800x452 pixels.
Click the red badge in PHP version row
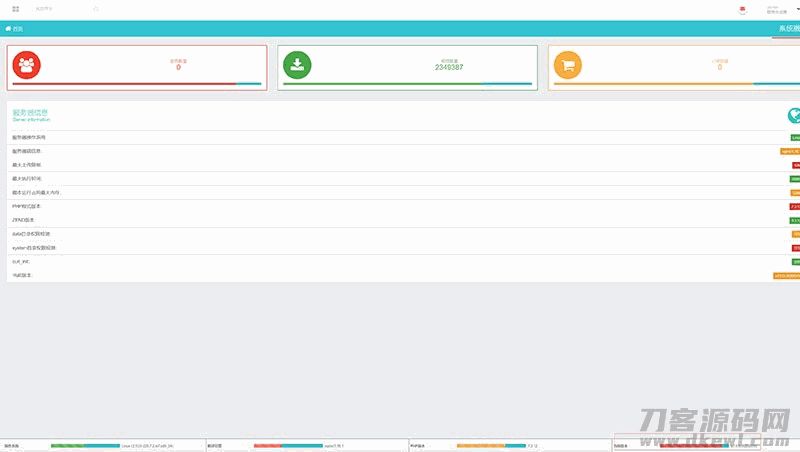[x=795, y=206]
